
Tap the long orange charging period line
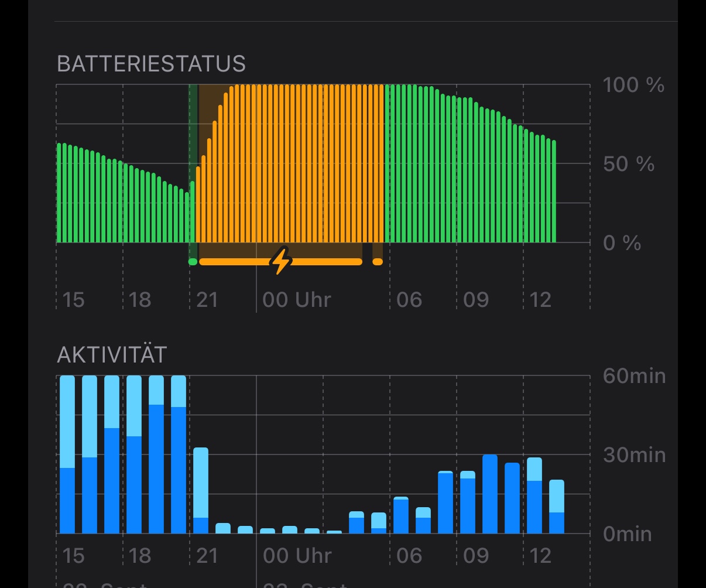point(280,262)
